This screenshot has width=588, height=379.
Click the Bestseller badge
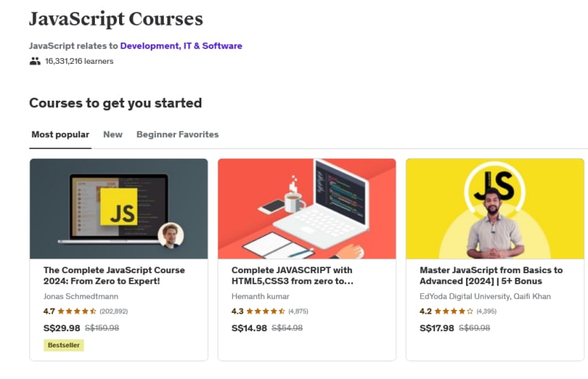click(64, 345)
